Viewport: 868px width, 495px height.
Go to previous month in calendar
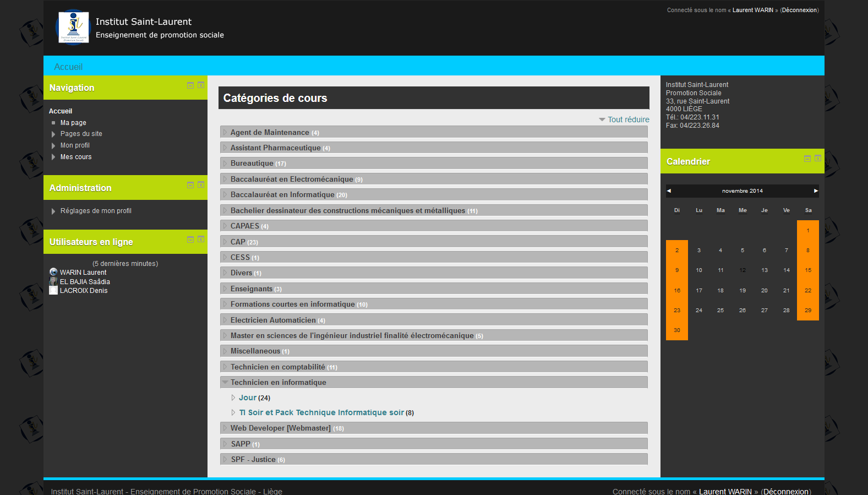pos(669,191)
